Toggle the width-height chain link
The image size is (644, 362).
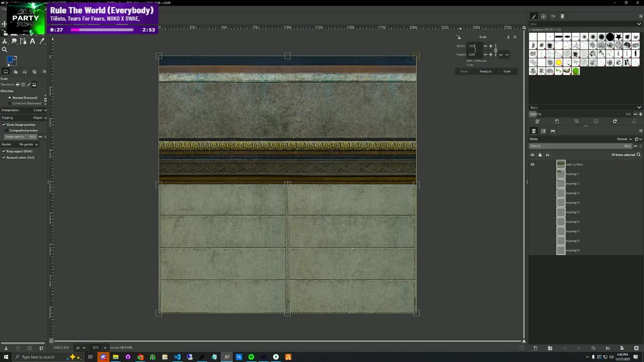pyautogui.click(x=496, y=50)
